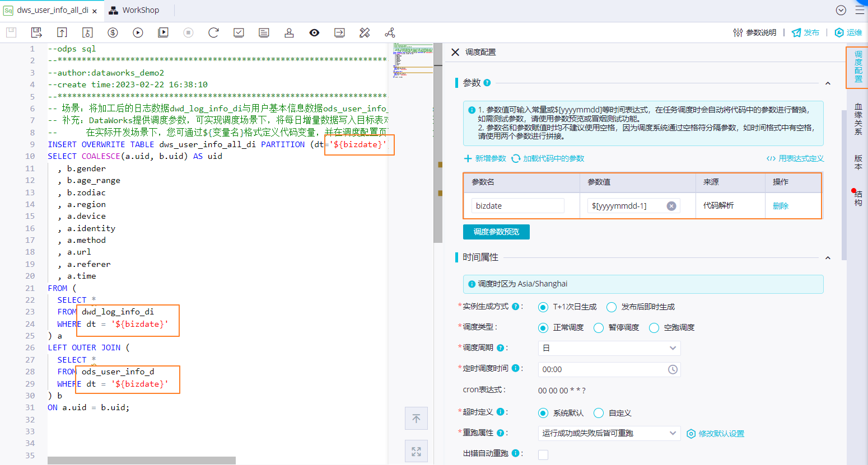
Task: Click the format code ruler icon
Action: click(365, 32)
